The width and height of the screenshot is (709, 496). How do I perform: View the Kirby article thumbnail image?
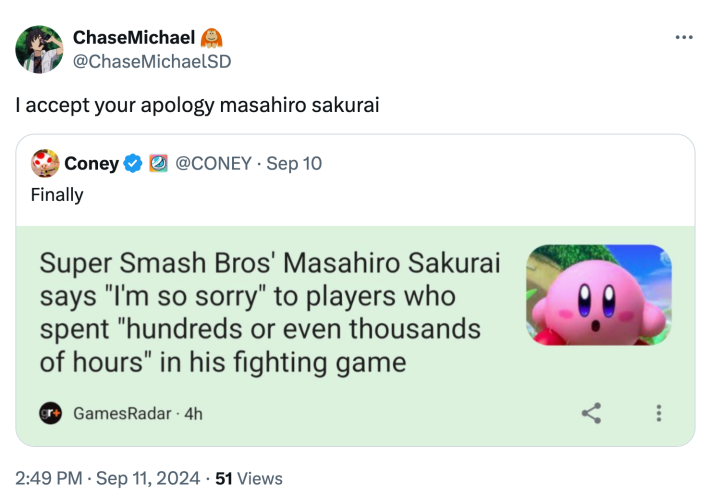[x=598, y=296]
